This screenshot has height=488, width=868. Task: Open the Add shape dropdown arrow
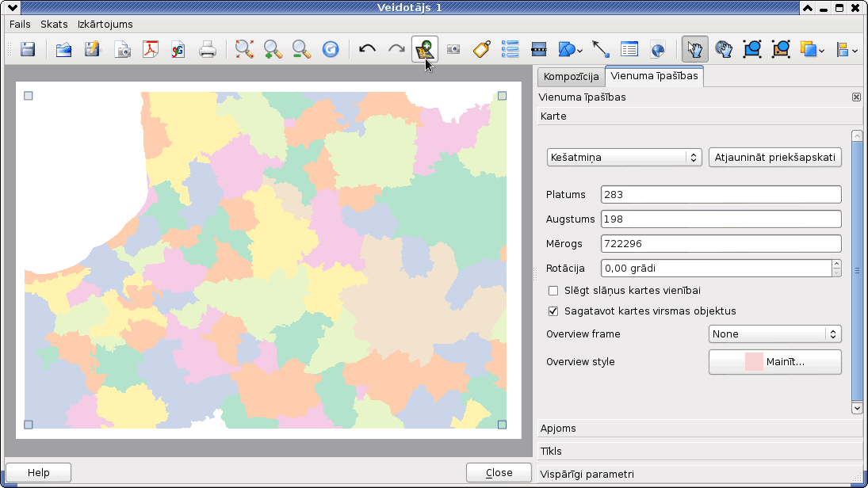579,51
